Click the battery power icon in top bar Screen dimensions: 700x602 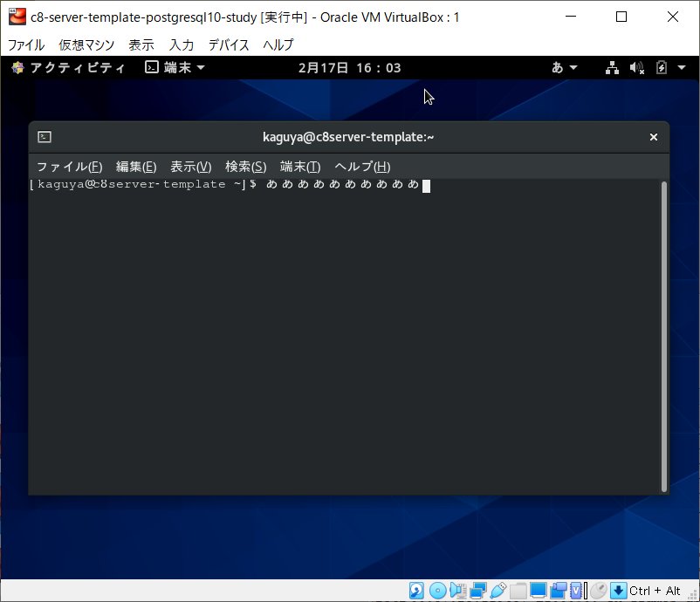tap(662, 68)
